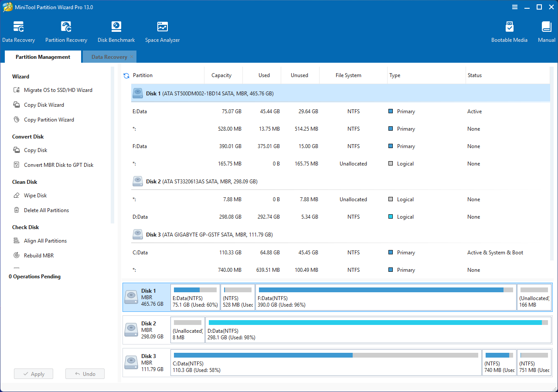Open Disk Benchmark tool

(x=116, y=32)
